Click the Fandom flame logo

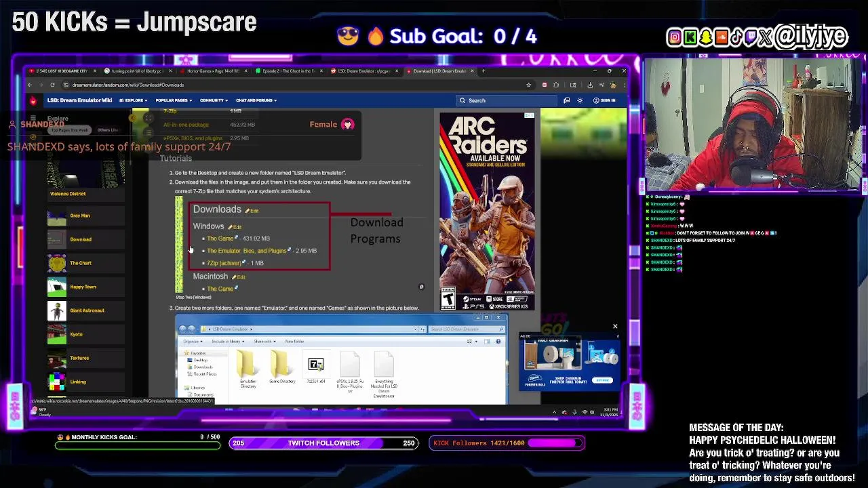tap(33, 100)
